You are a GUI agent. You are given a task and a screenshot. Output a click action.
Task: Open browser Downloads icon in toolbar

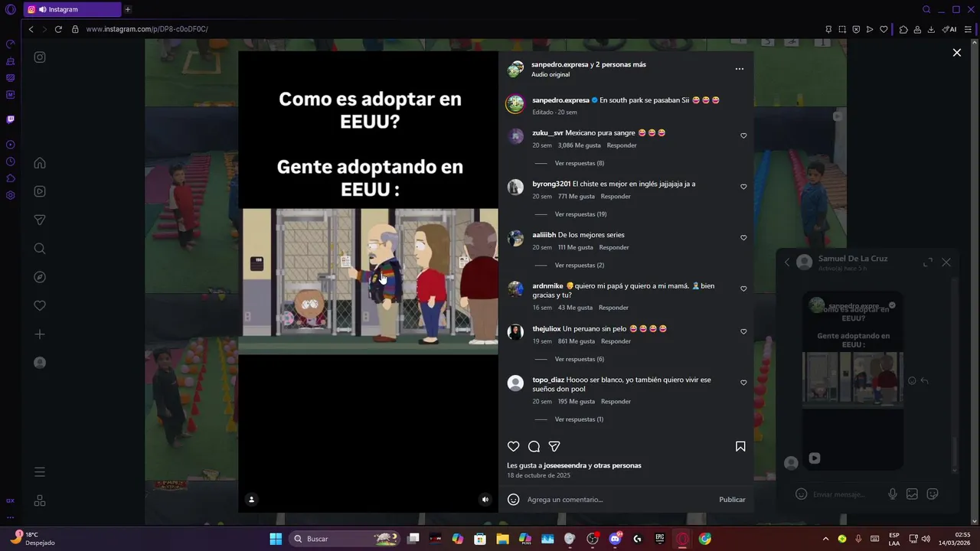pyautogui.click(x=931, y=29)
